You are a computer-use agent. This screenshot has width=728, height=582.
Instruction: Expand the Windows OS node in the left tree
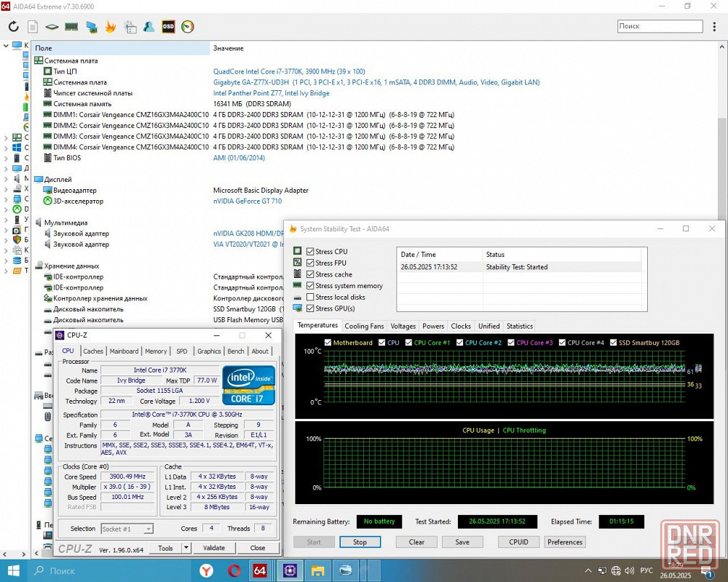[x=6, y=148]
